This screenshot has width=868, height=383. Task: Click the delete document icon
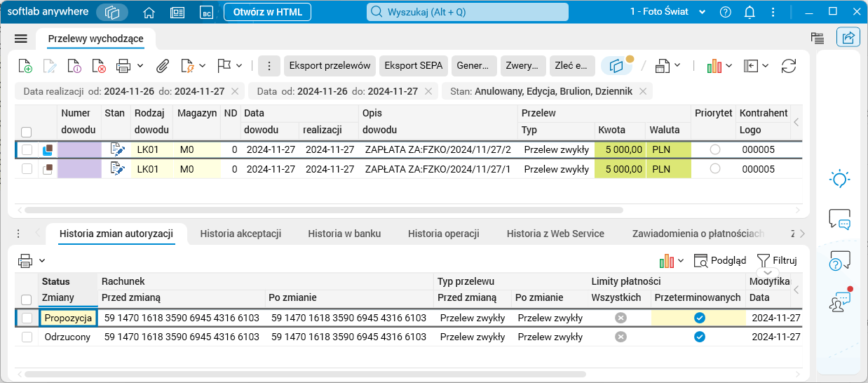click(99, 66)
